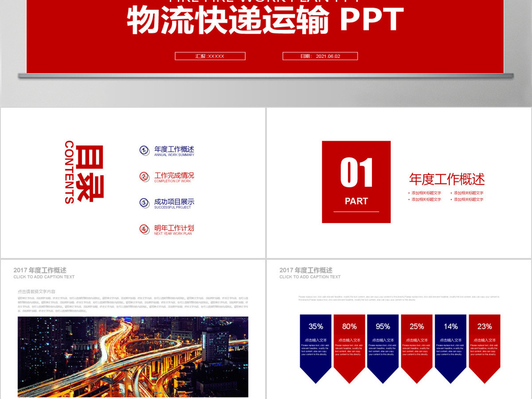Click the number 1 circle icon
532x399 pixels.
click(x=144, y=151)
